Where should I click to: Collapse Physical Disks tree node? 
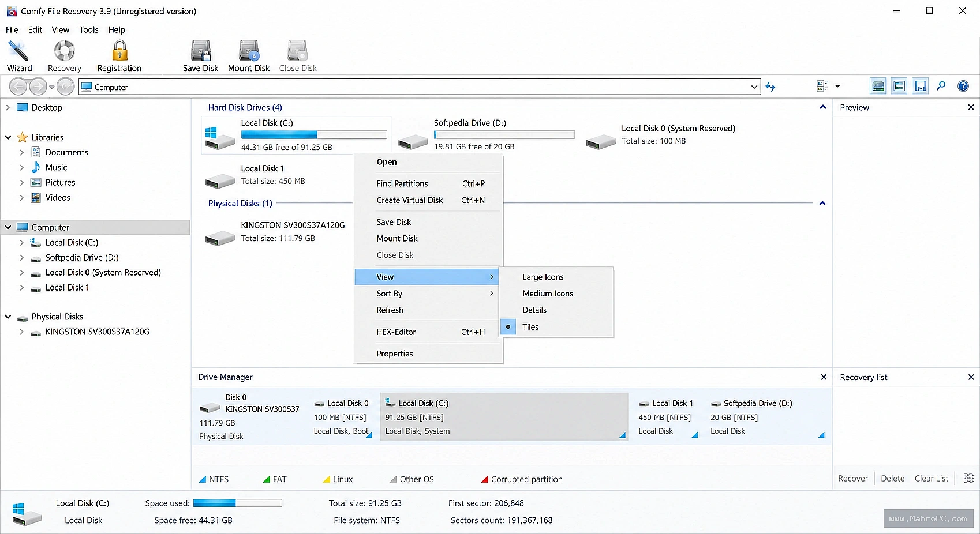point(8,317)
